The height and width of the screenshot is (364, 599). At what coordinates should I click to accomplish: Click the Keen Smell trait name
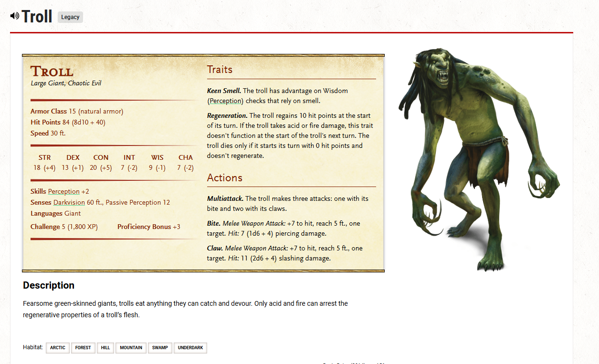pos(224,91)
